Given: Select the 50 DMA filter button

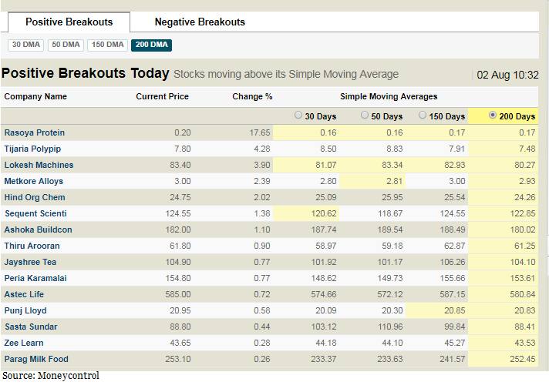Looking at the screenshot, I should [66, 45].
